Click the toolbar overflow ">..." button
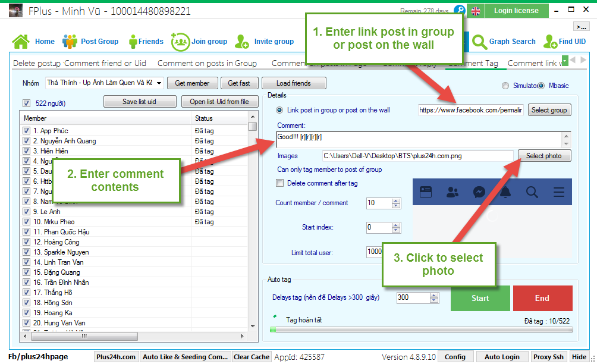 click(582, 27)
